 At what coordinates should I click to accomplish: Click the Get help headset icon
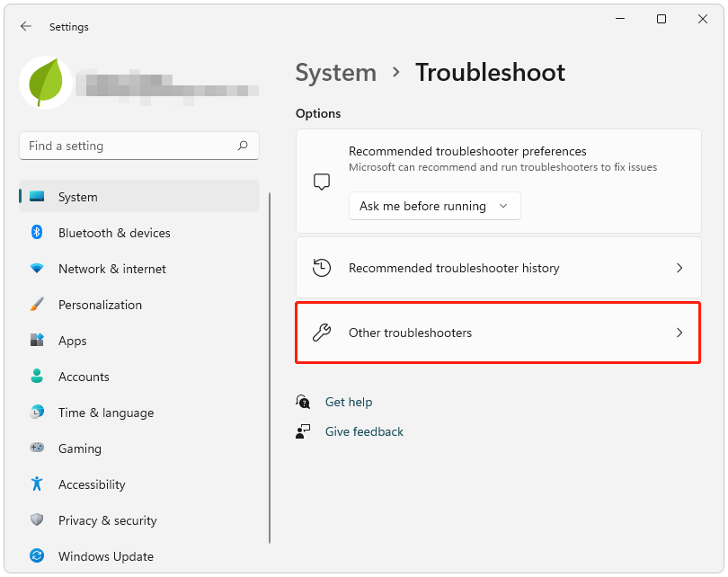coord(303,402)
